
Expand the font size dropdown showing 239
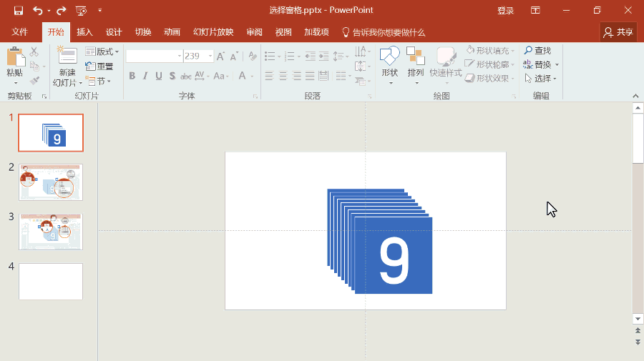(x=210, y=56)
